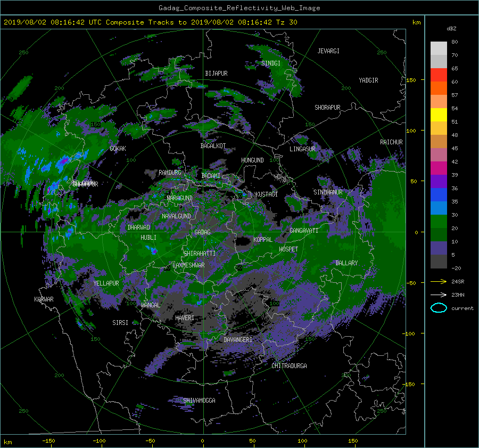Pick the lightest gray 70-80 dBZ legend swatch

[439, 48]
